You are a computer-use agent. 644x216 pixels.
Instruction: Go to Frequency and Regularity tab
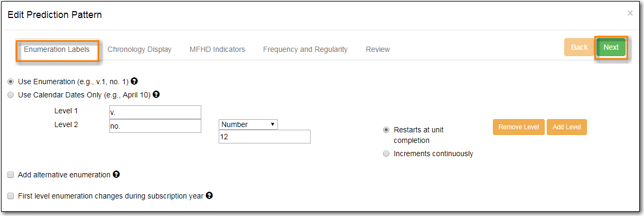[x=305, y=49]
